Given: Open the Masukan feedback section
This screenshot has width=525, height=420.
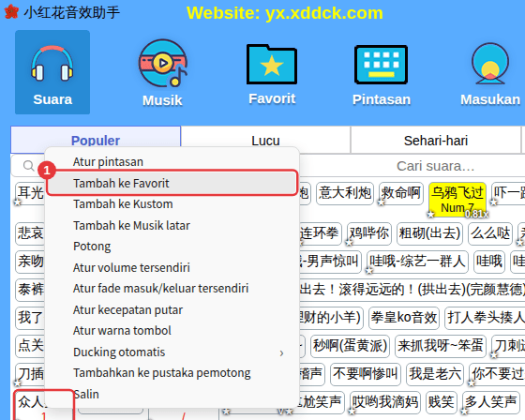Looking at the screenshot, I should coord(490,74).
